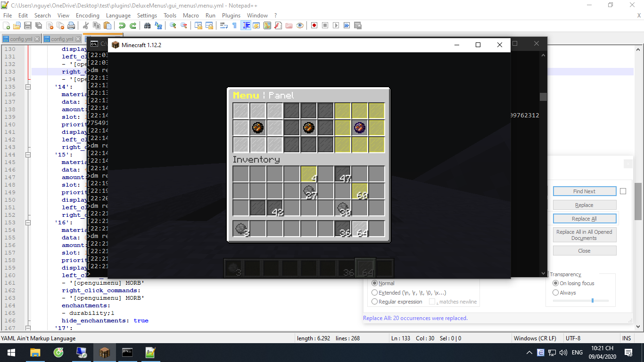
Task: Open a file using the toolbar folder icon
Action: click(x=17, y=25)
